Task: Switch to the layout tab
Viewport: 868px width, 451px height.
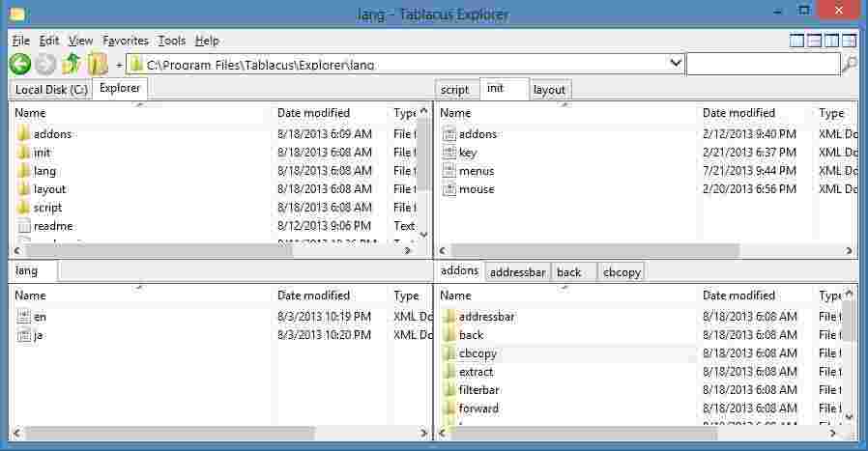Action: [x=549, y=90]
